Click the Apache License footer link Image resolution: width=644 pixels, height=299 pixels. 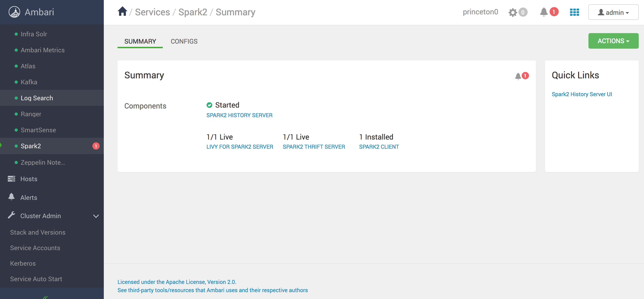coord(176,282)
